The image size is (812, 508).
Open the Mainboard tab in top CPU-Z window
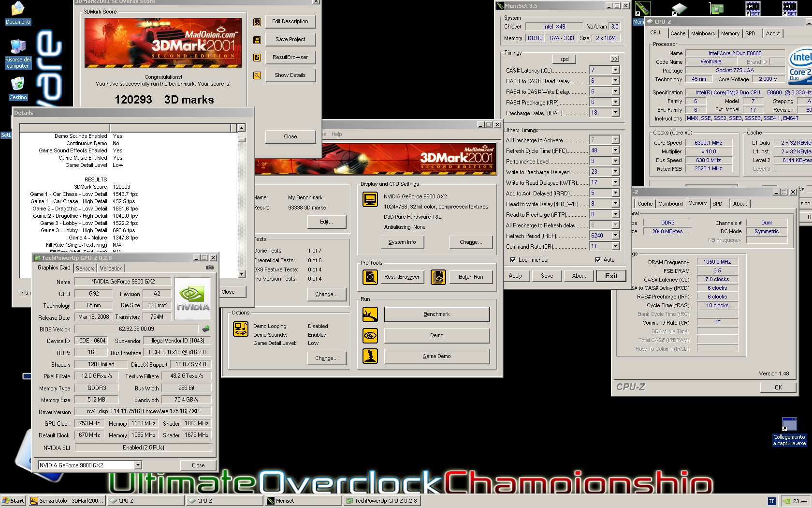[x=703, y=33]
